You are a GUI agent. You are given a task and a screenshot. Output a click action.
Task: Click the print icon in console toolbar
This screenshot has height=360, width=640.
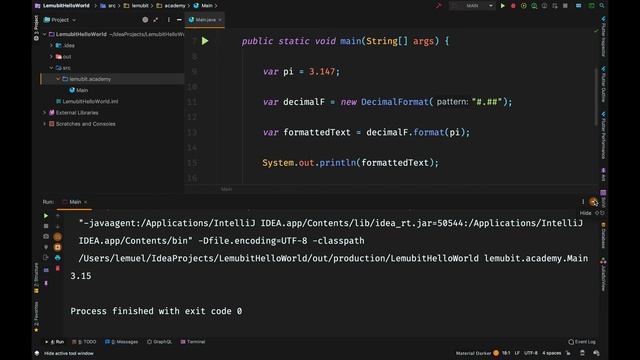click(x=58, y=258)
